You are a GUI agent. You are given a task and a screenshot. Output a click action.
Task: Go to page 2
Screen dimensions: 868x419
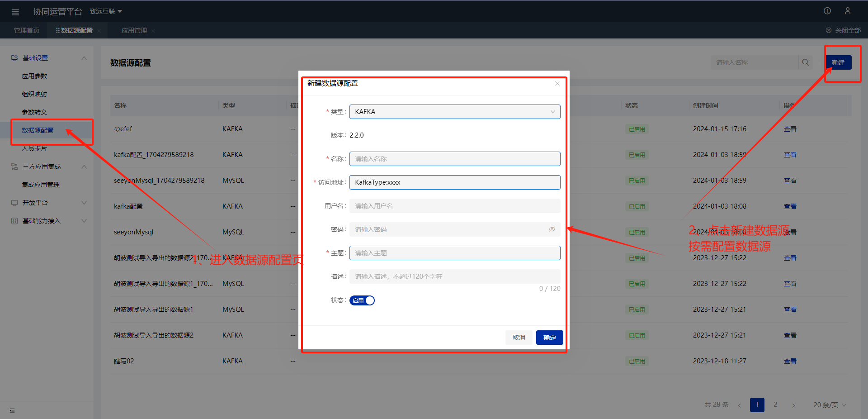click(775, 405)
